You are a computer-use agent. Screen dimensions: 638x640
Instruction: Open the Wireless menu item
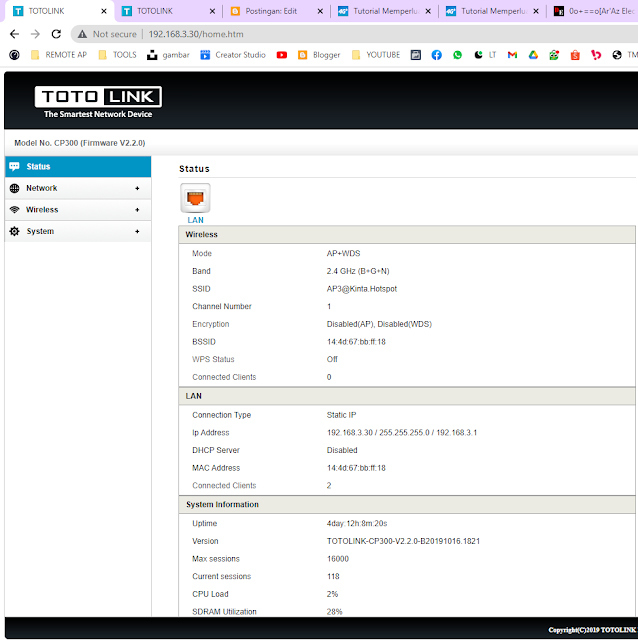tap(78, 210)
